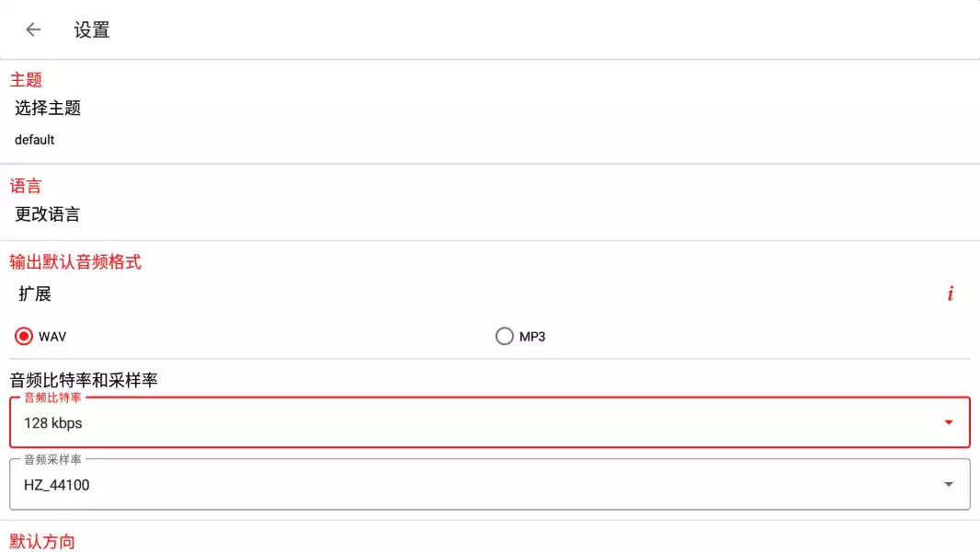
Task: Click the MP3 format label
Action: [532, 337]
